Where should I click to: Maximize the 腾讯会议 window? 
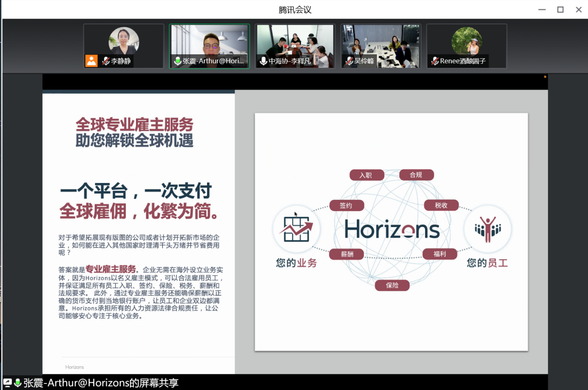[x=560, y=9]
